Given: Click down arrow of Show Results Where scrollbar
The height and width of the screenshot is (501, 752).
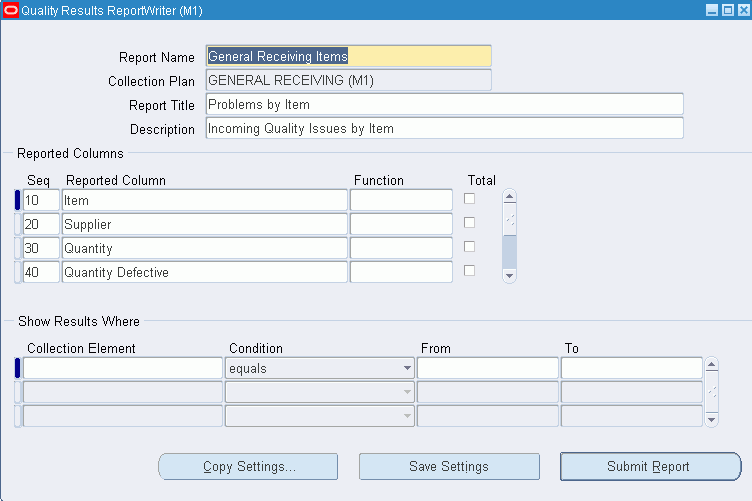Looking at the screenshot, I should [712, 420].
